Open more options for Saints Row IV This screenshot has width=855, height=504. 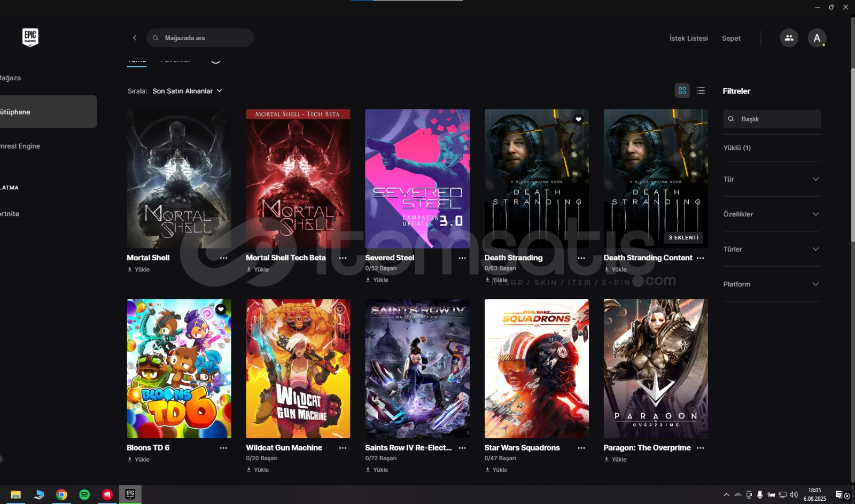pyautogui.click(x=462, y=448)
